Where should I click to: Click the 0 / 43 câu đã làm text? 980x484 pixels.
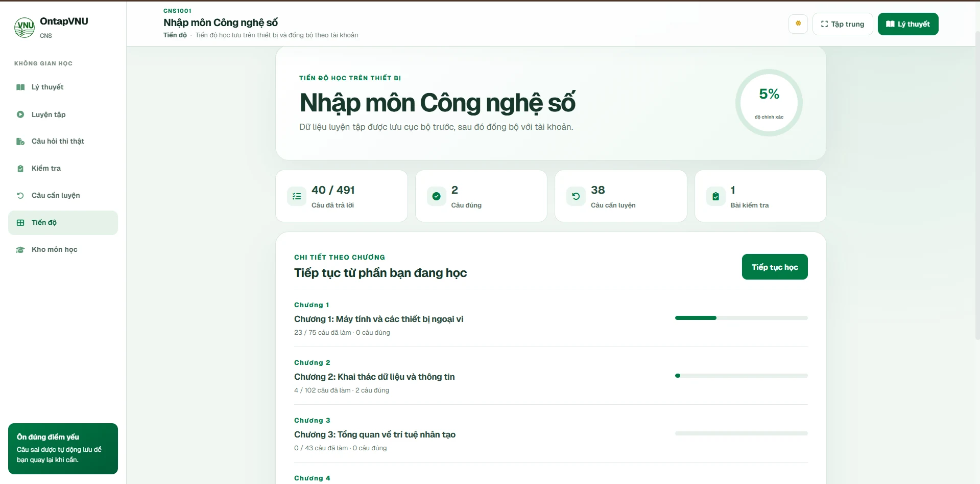click(321, 448)
